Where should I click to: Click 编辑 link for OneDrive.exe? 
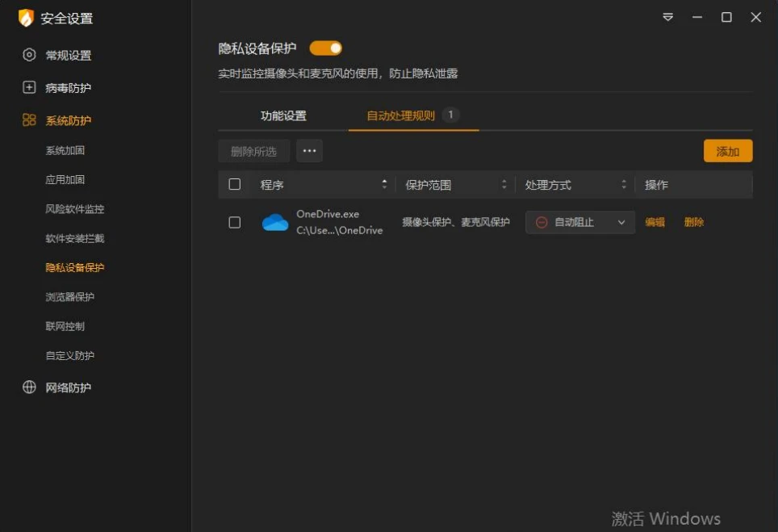(655, 222)
